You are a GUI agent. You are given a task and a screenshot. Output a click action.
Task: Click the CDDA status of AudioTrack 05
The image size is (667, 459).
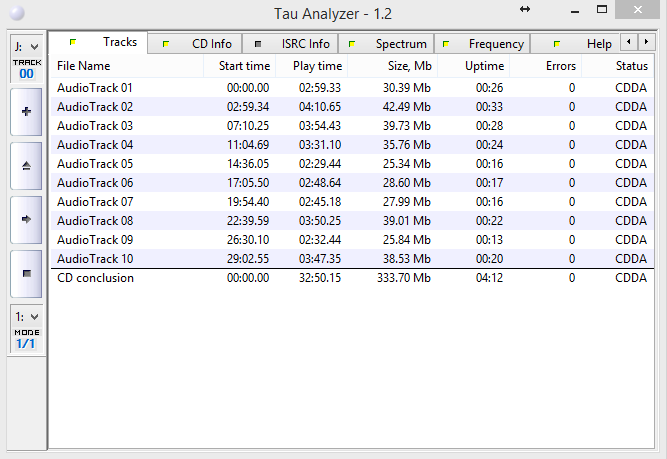pyautogui.click(x=631, y=164)
